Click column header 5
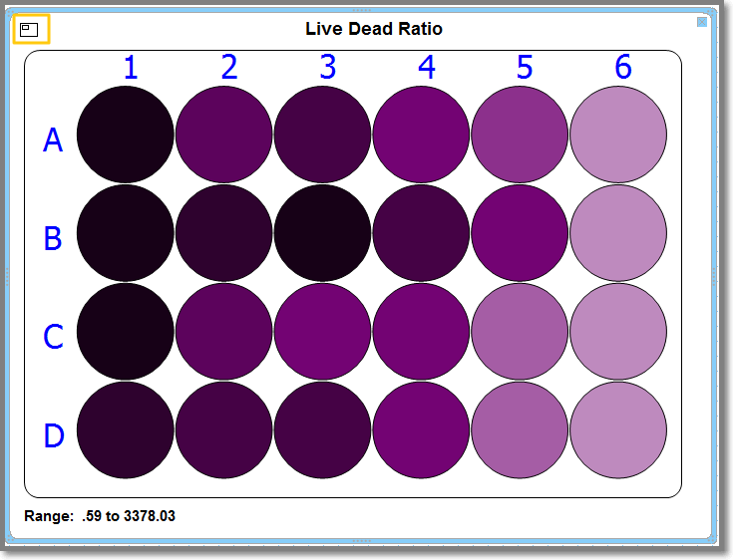This screenshot has width=733, height=560. click(525, 67)
